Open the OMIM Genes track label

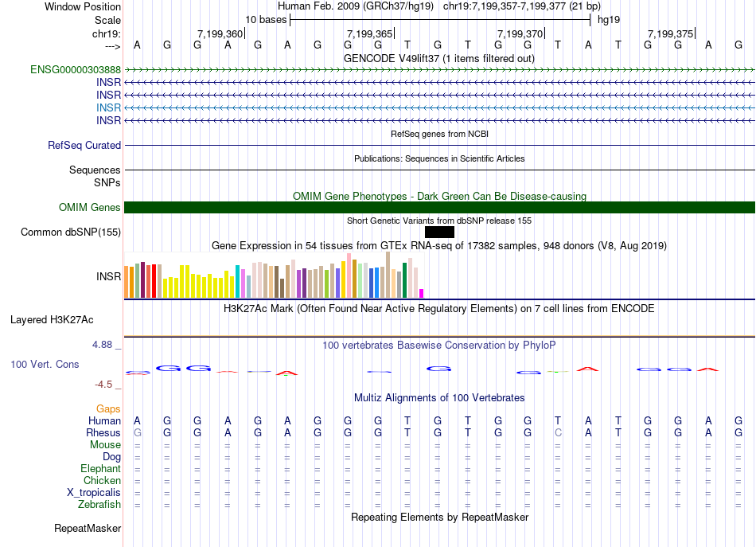[x=90, y=208]
